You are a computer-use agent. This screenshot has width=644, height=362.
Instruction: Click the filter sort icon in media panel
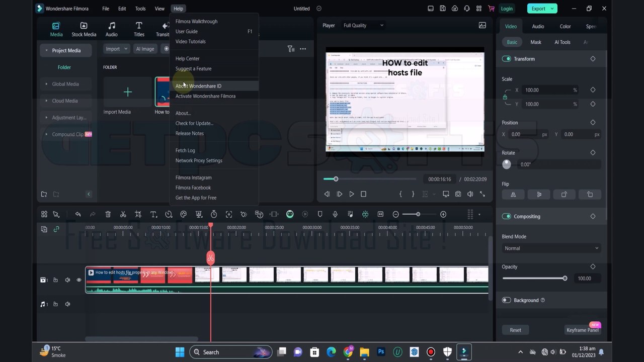(x=291, y=49)
